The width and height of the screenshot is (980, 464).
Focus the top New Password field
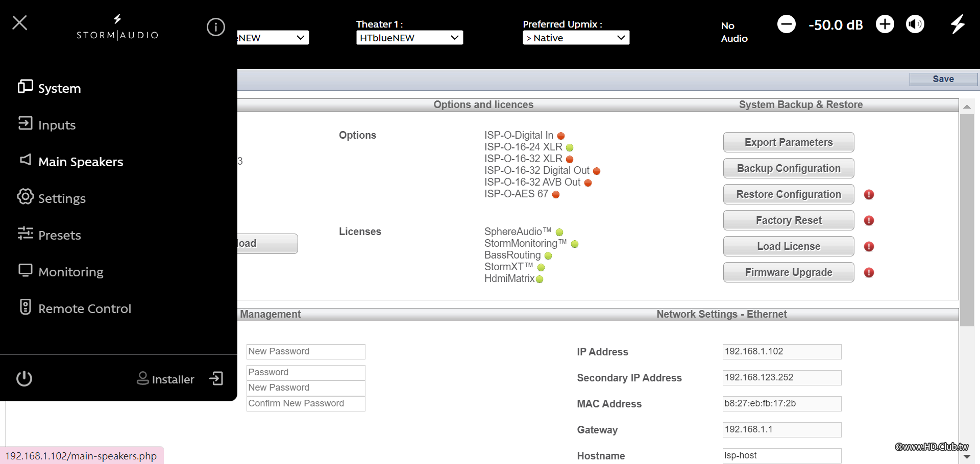306,351
